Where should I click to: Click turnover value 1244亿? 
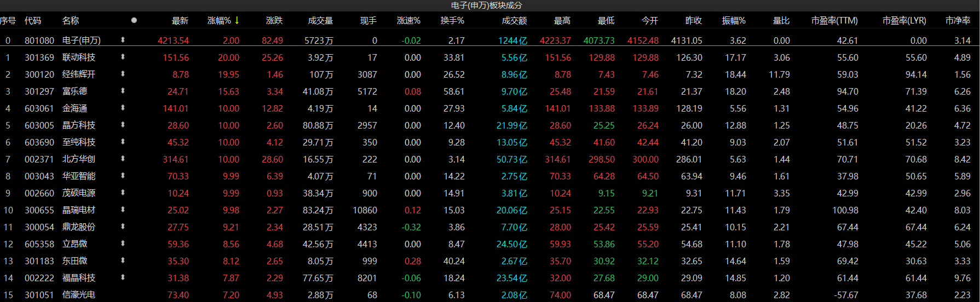click(512, 40)
